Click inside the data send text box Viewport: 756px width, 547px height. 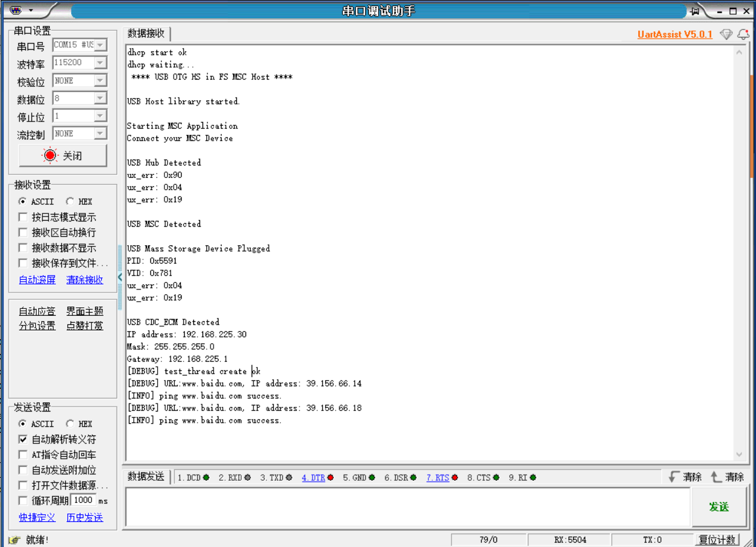(x=407, y=507)
